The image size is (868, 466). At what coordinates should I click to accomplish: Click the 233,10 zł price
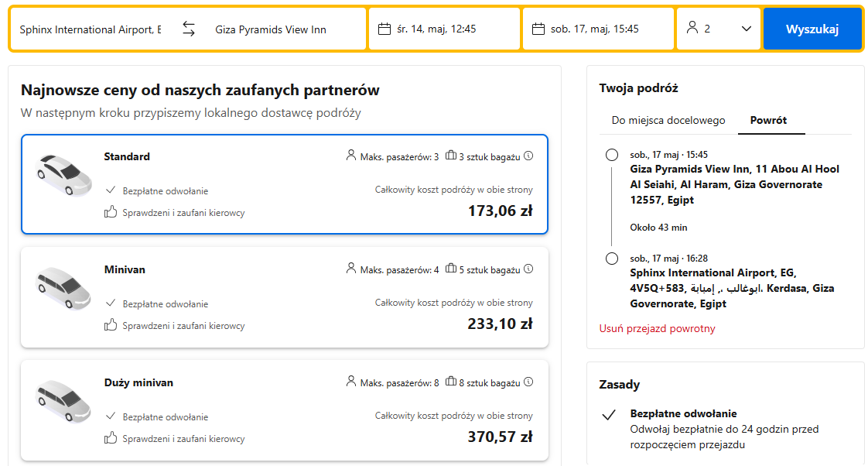(500, 324)
